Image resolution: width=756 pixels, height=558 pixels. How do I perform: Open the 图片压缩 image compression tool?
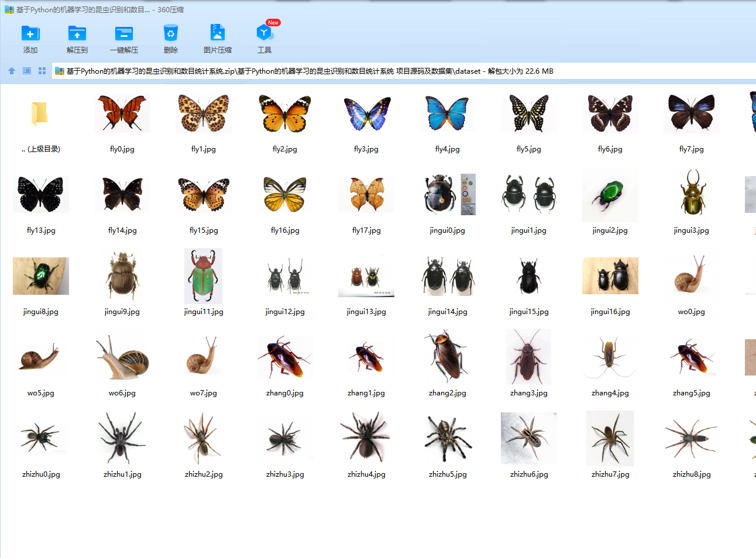tap(218, 33)
